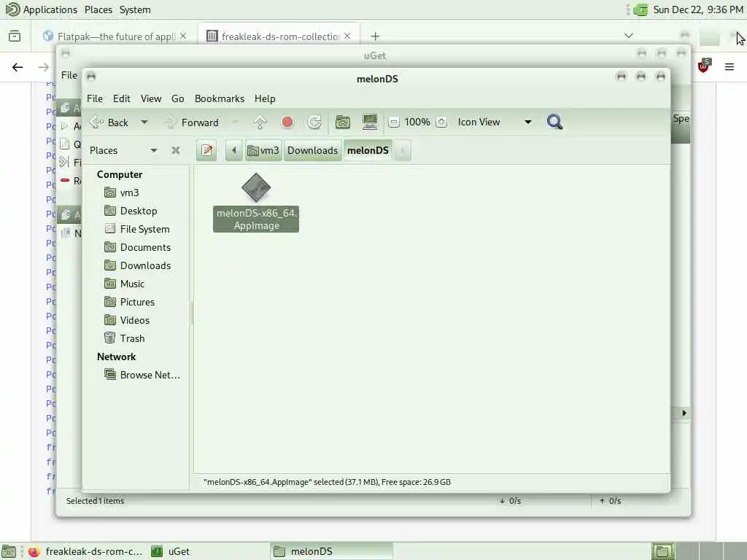Viewport: 747px width, 560px height.
Task: Close the Places side pane
Action: [176, 150]
